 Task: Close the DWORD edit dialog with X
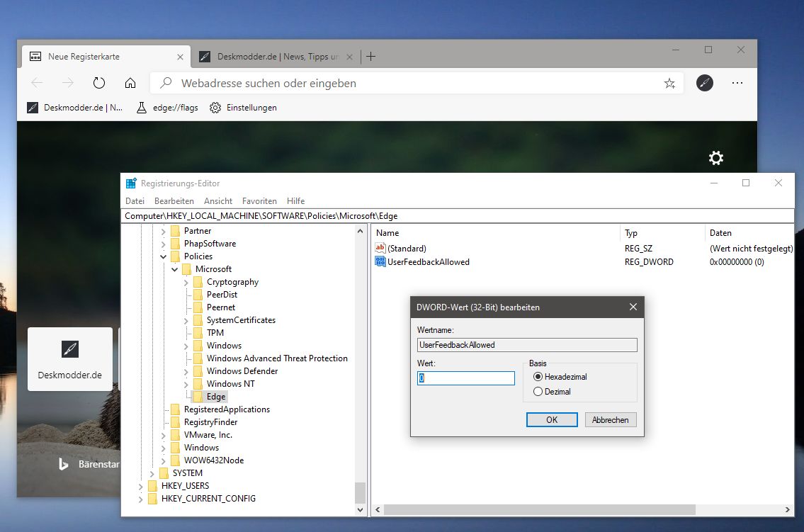pos(633,307)
